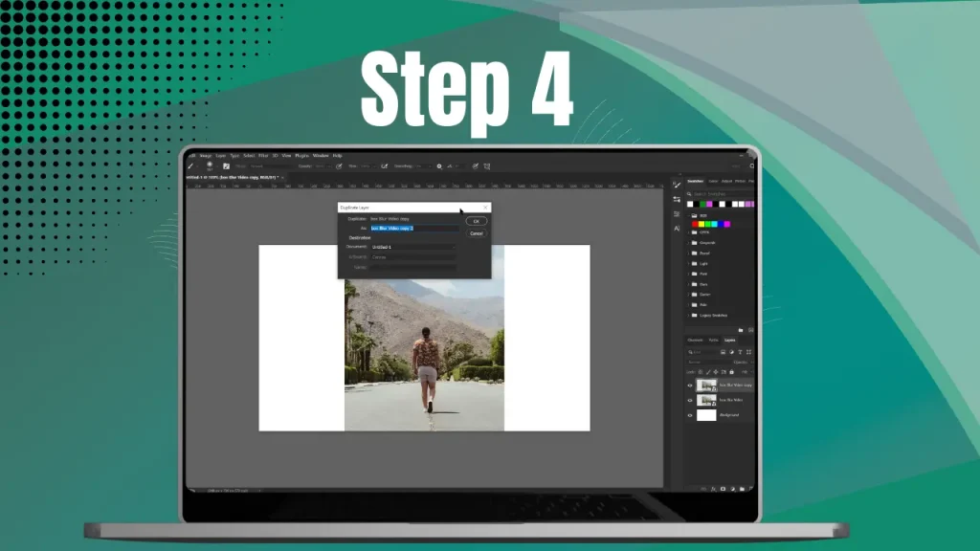Expand the Grayscale swatch group
The height and width of the screenshot is (551, 980).
coord(689,243)
